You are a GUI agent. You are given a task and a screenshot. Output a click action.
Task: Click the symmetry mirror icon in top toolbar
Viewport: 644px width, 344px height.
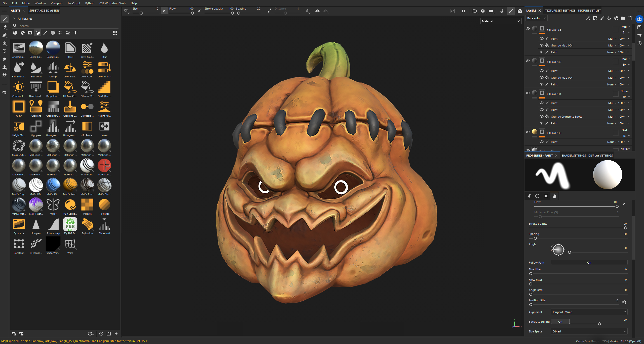click(x=317, y=11)
